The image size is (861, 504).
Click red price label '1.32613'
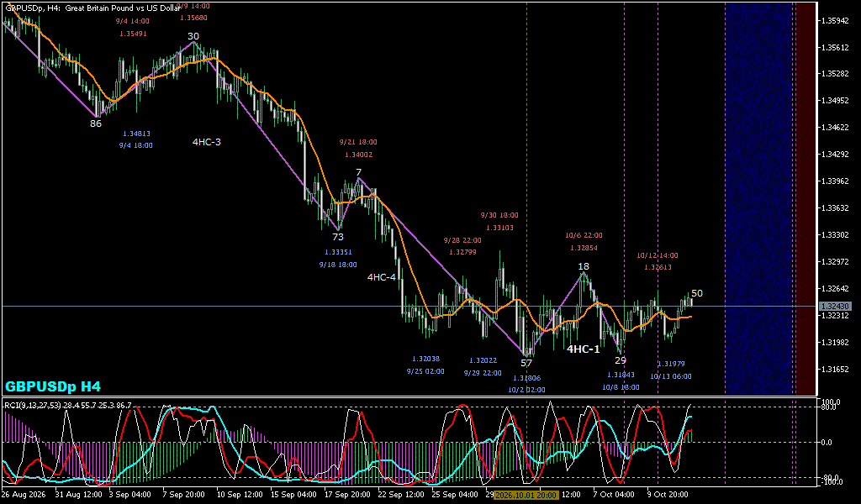(x=658, y=268)
